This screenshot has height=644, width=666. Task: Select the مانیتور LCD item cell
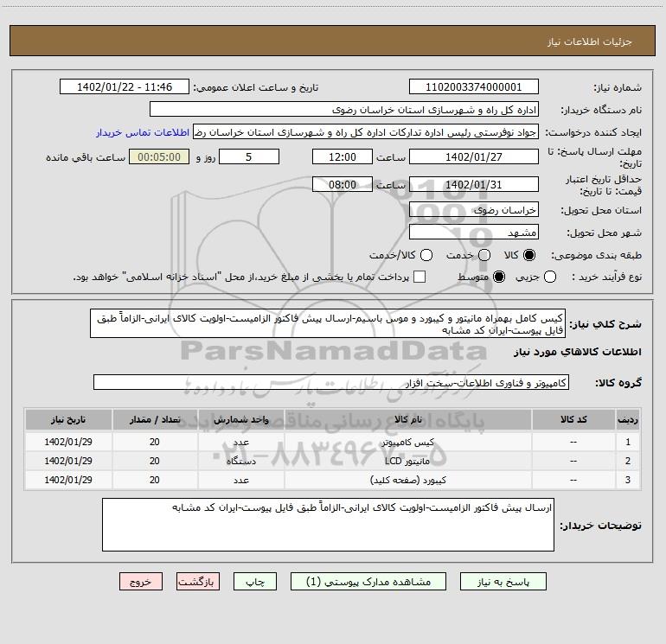coord(407,461)
